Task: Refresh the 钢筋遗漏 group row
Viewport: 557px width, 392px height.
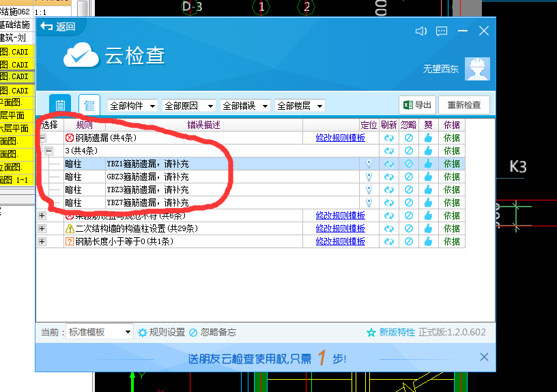Action: click(x=389, y=138)
